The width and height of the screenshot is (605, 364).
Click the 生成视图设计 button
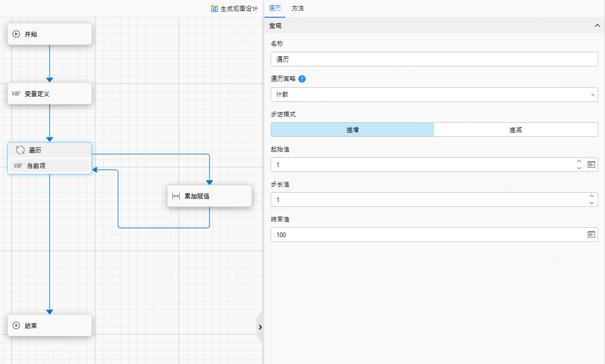(x=239, y=8)
